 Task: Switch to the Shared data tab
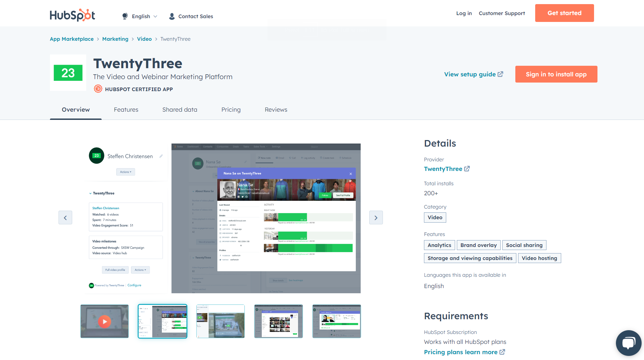180,110
